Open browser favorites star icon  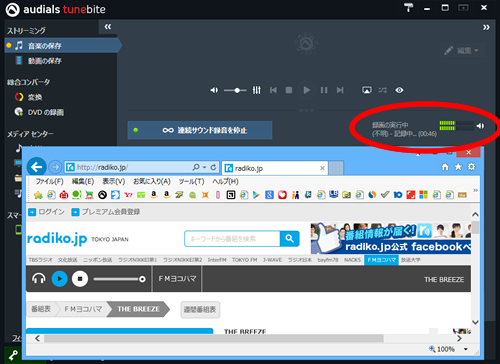[458, 167]
